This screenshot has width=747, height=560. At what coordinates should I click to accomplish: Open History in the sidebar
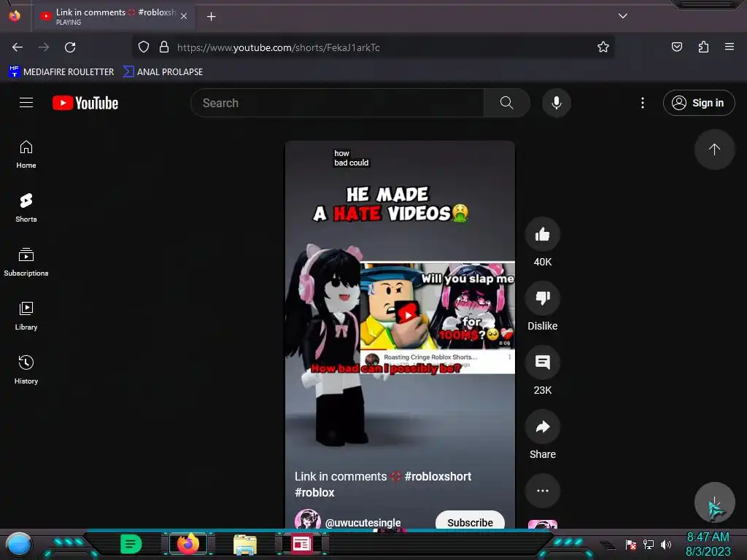tap(26, 370)
